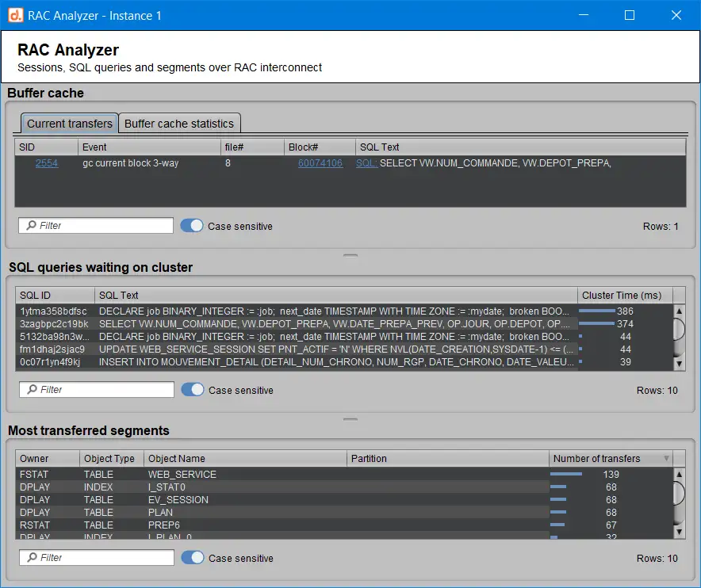Switch to the Current transfers tab
Viewport: 701px width, 588px height.
[70, 124]
